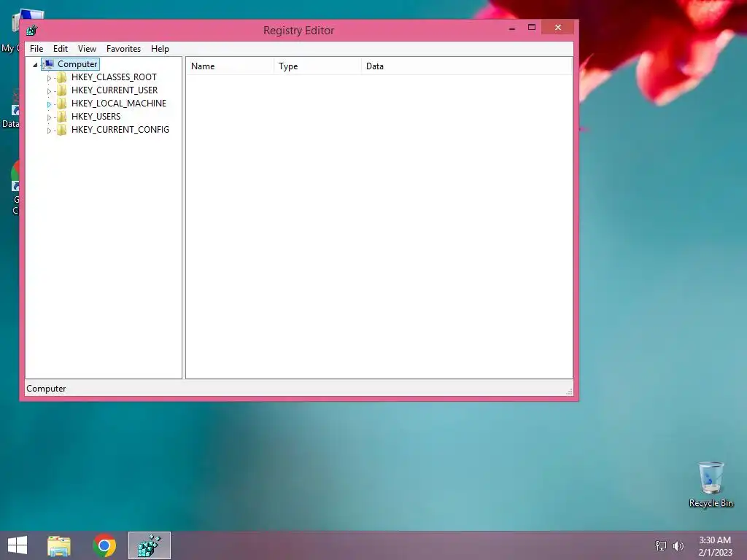Image resolution: width=747 pixels, height=560 pixels.
Task: Maximize the Registry Editor window
Action: pyautogui.click(x=532, y=28)
